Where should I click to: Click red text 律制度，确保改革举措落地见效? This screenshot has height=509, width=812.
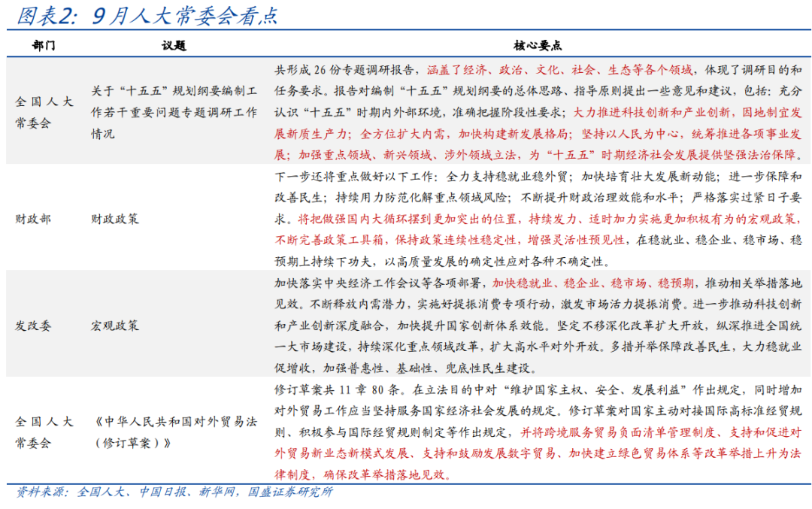pyautogui.click(x=362, y=475)
